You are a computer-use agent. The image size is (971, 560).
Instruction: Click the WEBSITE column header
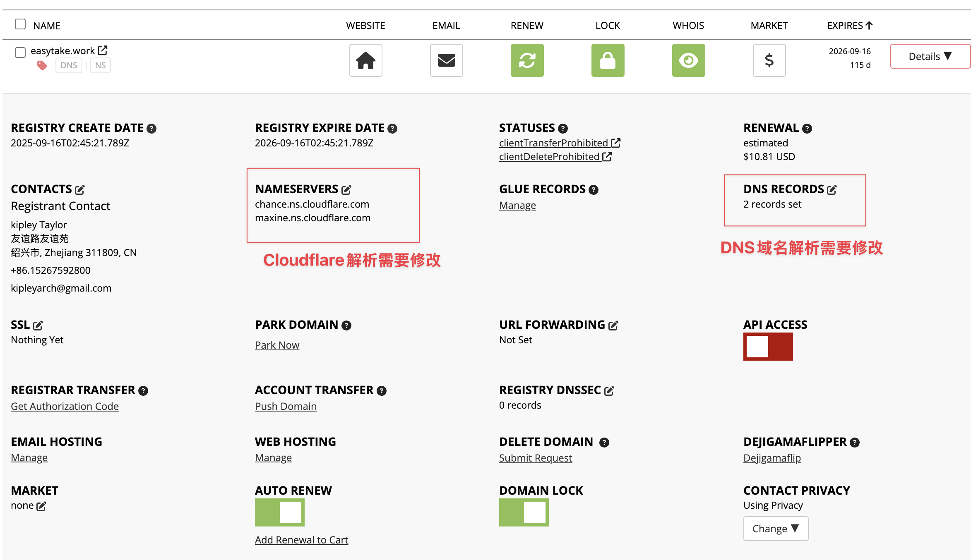coord(365,26)
